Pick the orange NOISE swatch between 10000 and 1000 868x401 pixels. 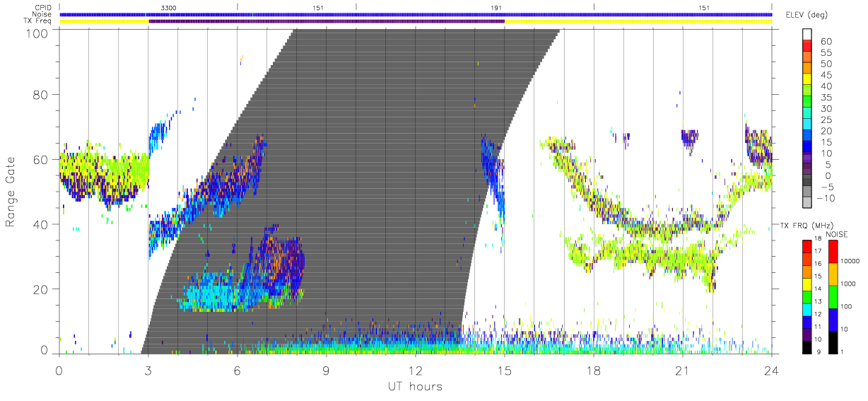pyautogui.click(x=833, y=274)
